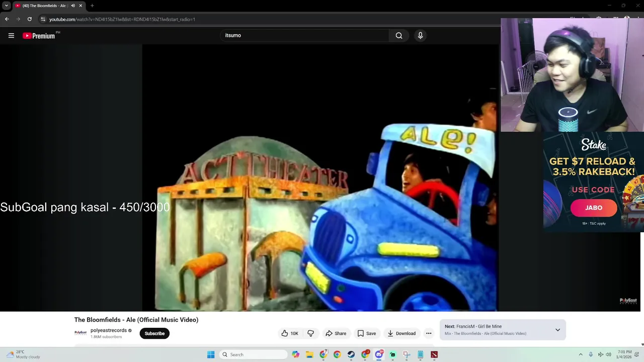Open Steam from the taskbar
Screen dimensions: 644x362
point(351,354)
